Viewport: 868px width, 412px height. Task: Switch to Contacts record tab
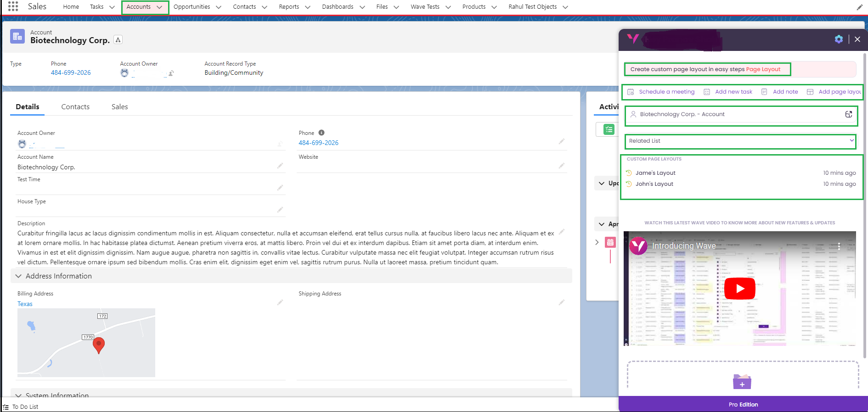75,107
